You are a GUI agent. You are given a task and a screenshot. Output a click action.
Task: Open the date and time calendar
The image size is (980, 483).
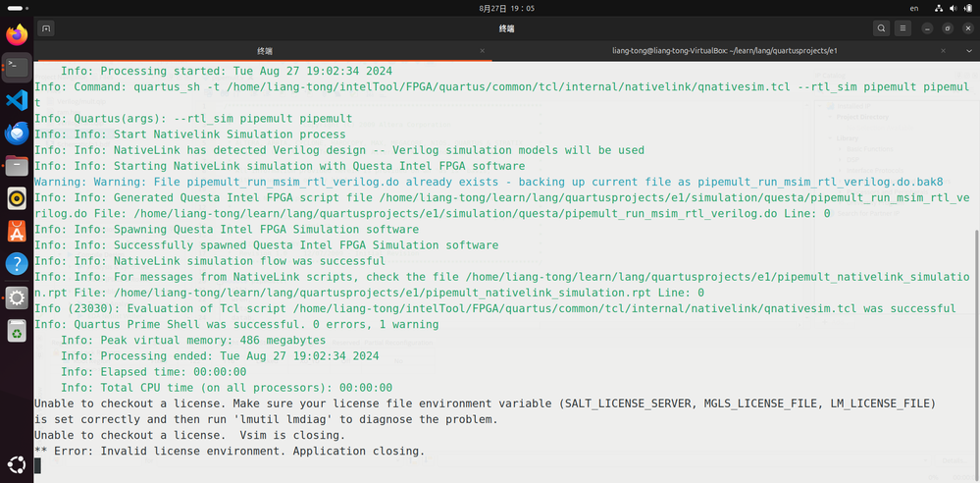click(492, 8)
